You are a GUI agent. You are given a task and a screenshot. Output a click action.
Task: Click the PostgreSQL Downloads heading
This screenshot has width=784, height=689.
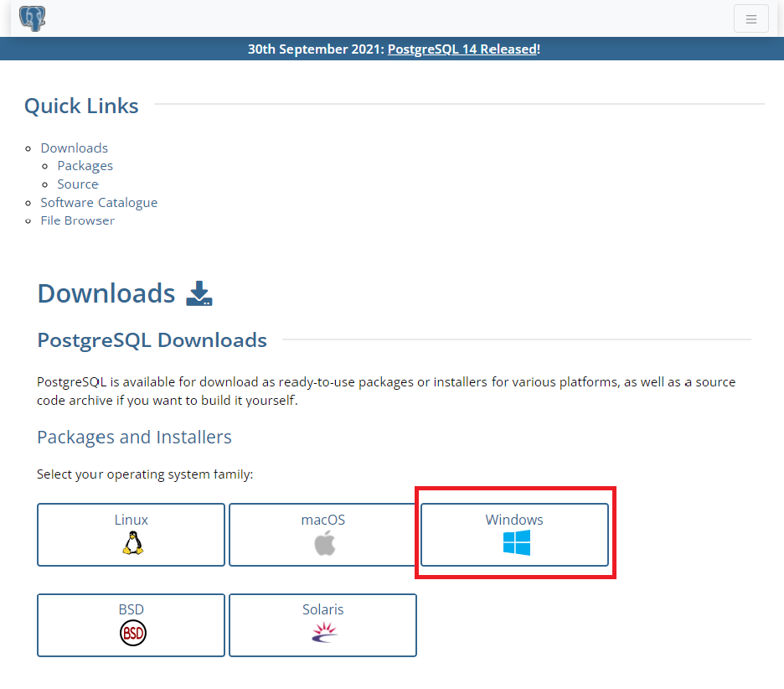click(x=152, y=340)
